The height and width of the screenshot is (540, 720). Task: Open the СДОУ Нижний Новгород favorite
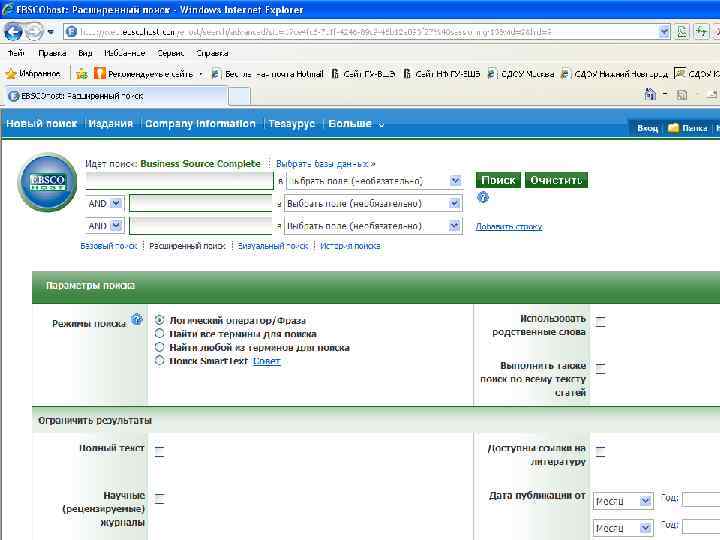coord(614,73)
